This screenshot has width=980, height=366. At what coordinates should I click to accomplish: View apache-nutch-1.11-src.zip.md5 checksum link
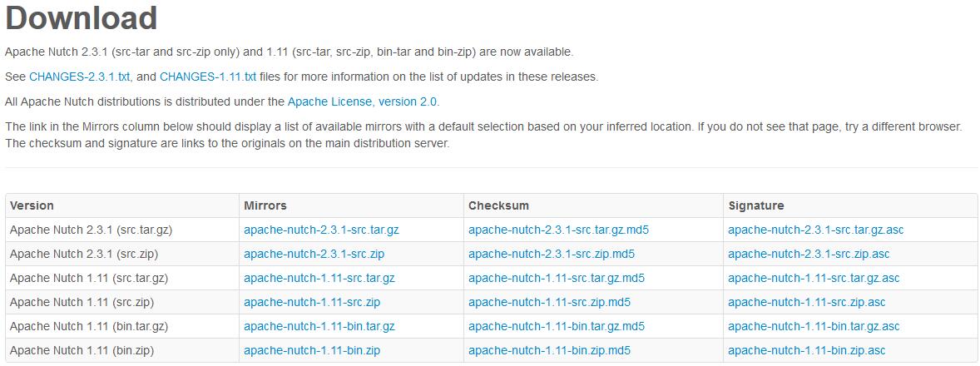549,302
